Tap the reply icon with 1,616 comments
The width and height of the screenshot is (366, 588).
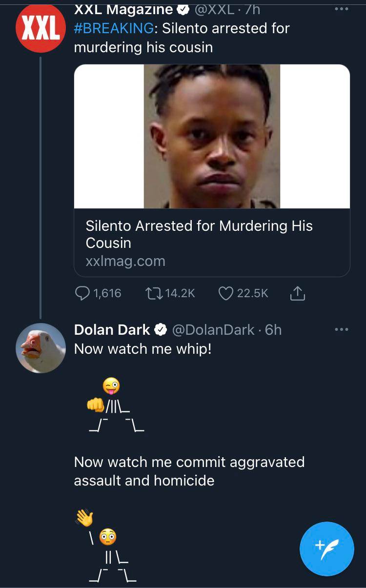coord(82,293)
